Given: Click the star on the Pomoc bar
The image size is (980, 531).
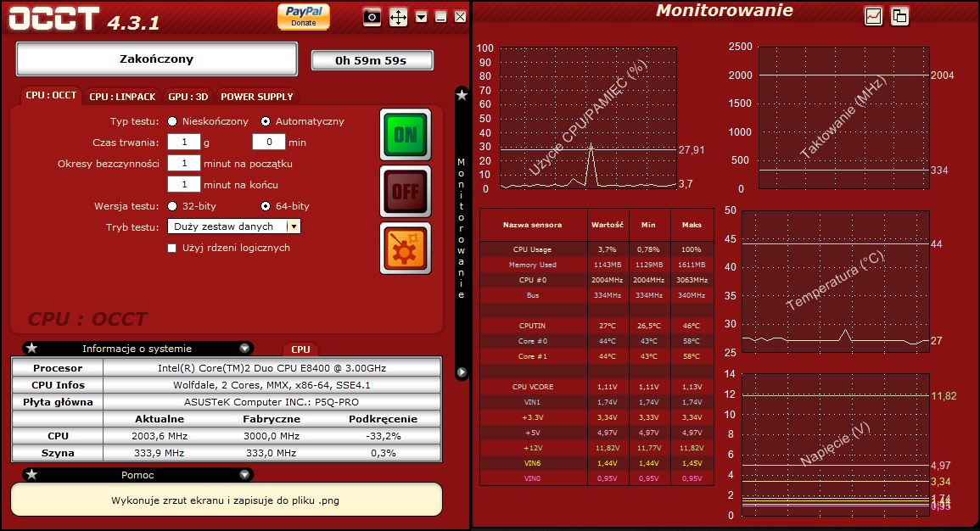Looking at the screenshot, I should (32, 474).
